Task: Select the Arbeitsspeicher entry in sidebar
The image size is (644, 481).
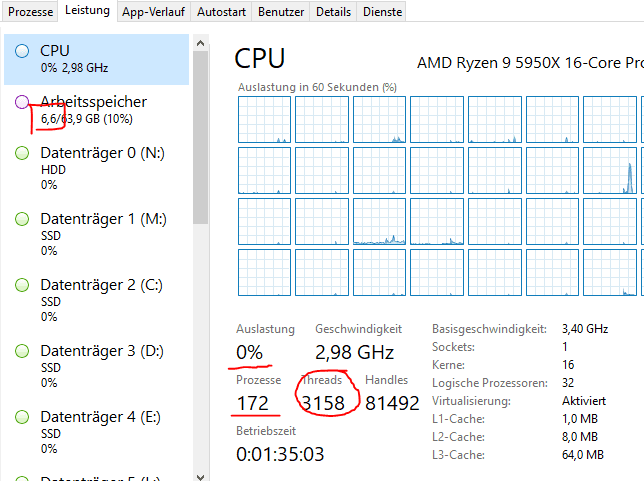Action: pyautogui.click(x=95, y=110)
